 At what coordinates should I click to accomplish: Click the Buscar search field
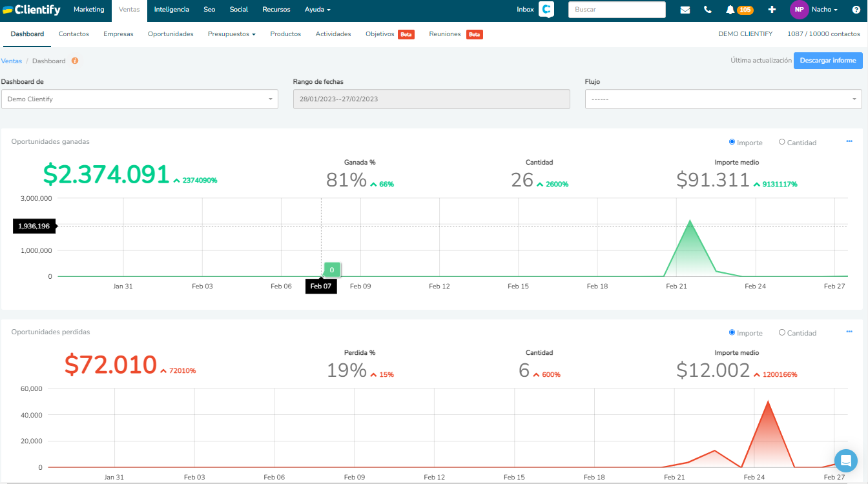click(617, 10)
